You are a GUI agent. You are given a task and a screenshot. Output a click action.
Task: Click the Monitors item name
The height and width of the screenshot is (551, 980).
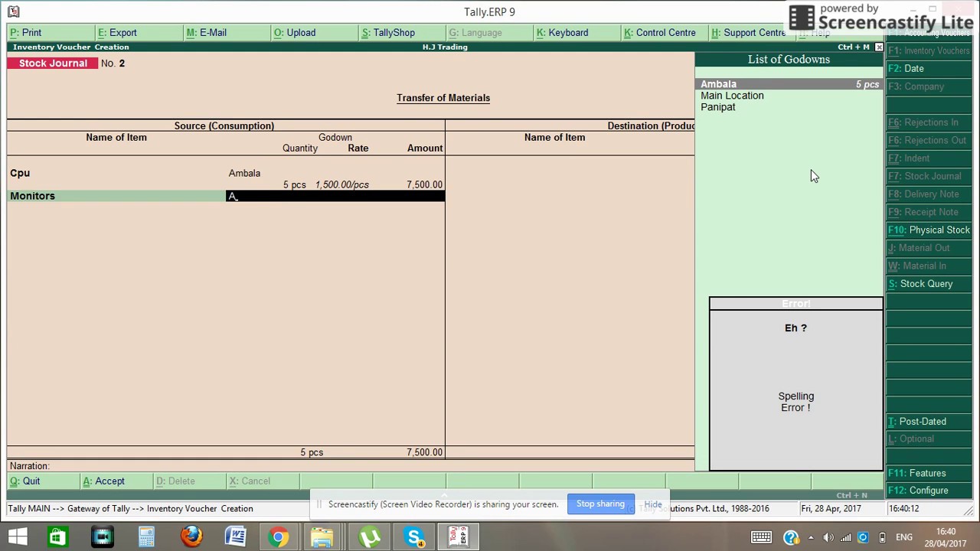pyautogui.click(x=32, y=196)
